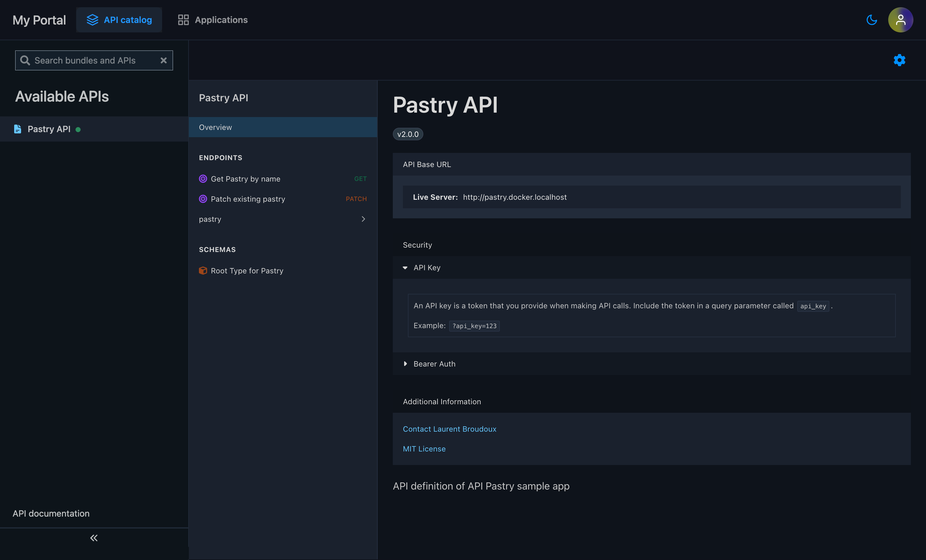This screenshot has width=926, height=560.
Task: Clear the search field using the X
Action: click(163, 60)
